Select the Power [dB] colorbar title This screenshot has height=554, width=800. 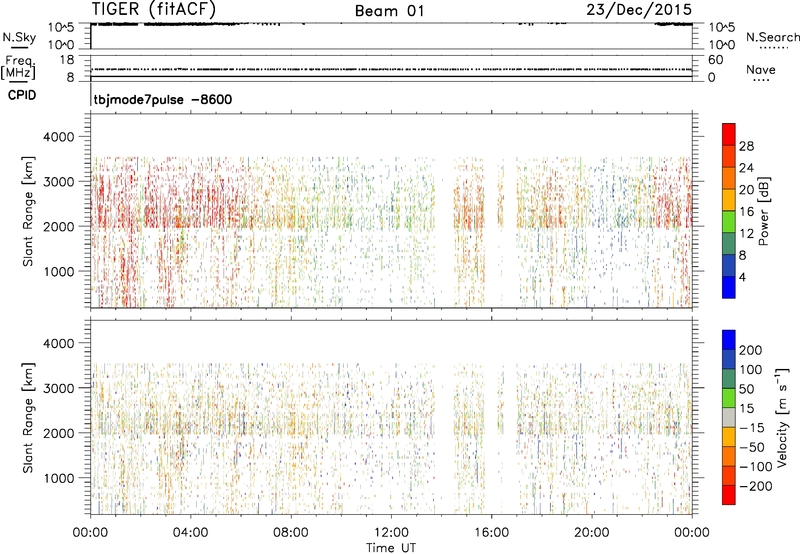point(764,211)
